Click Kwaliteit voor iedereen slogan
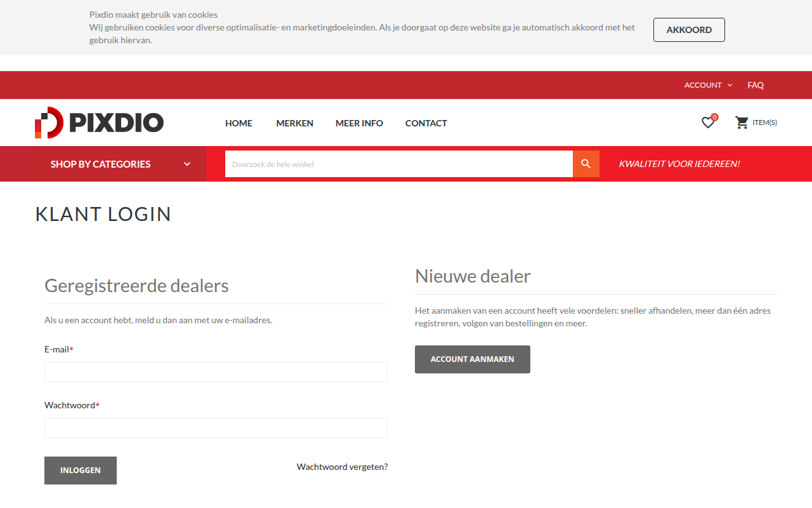The image size is (812, 508). [679, 164]
